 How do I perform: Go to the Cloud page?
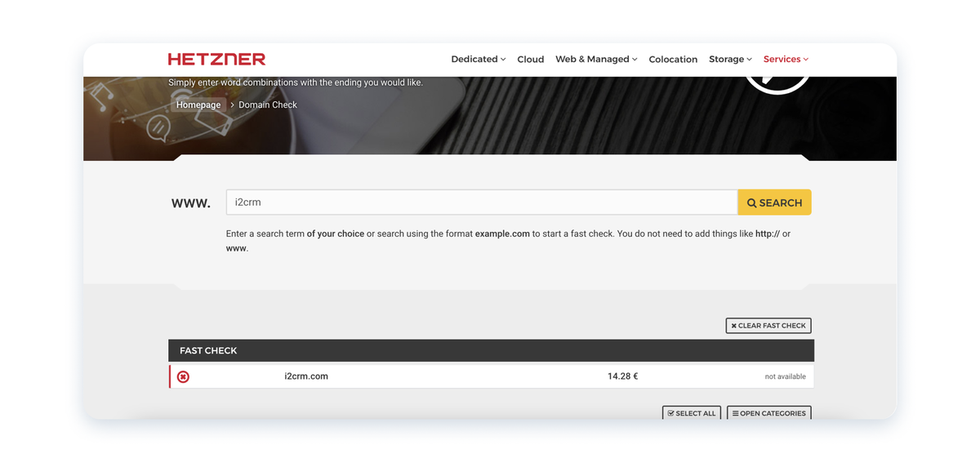coord(531,59)
